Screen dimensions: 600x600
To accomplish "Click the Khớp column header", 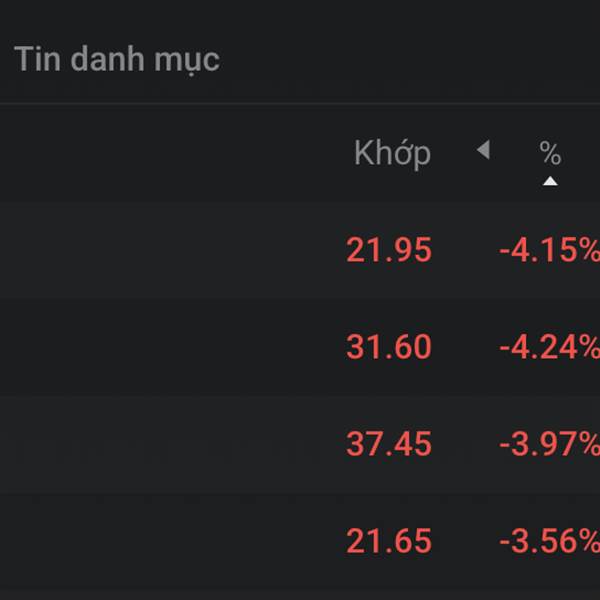I will point(392,153).
